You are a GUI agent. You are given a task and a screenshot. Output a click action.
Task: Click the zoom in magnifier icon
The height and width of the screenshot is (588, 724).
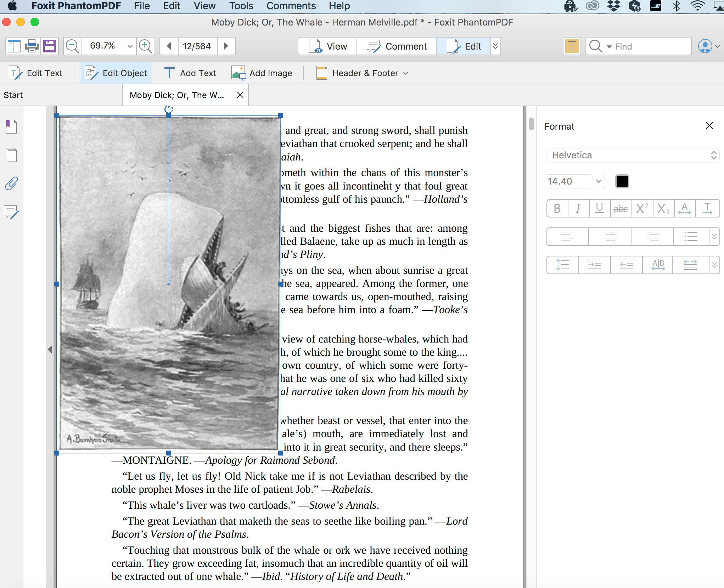146,46
